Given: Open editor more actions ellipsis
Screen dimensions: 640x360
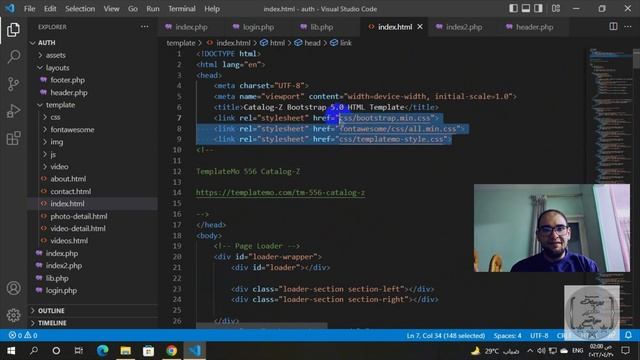Looking at the screenshot, I should tap(628, 27).
